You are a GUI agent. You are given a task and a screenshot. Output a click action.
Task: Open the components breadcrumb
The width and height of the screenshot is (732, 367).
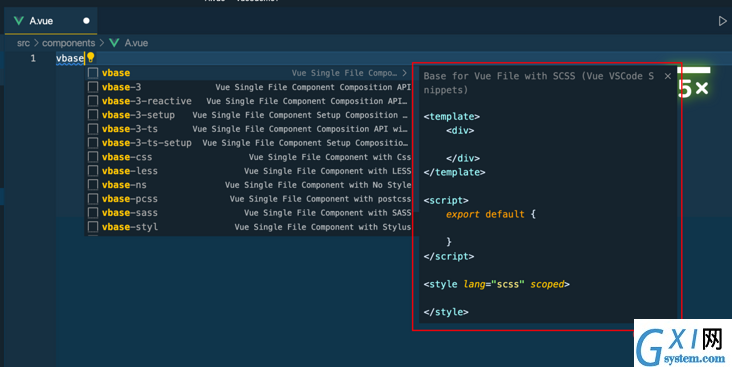[x=69, y=43]
